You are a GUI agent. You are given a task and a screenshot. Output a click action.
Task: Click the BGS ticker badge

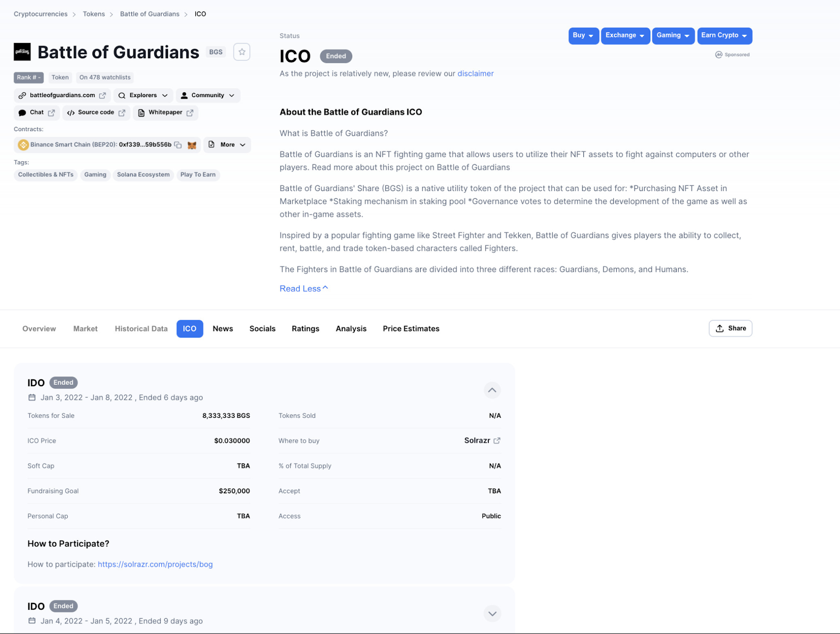[x=216, y=52]
